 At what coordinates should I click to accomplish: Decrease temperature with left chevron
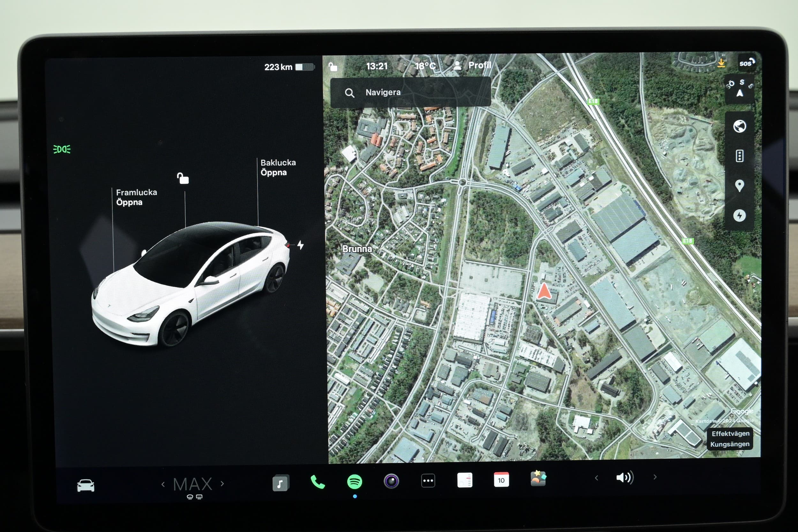coord(163,484)
